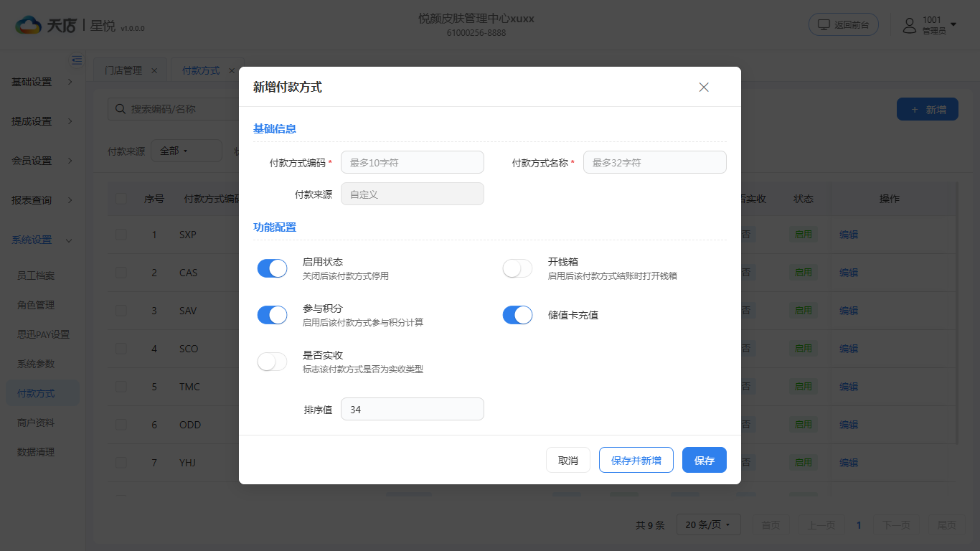Viewport: 980px width, 551px height.
Task: Tick the checkbox for row SXP
Action: [x=121, y=235]
